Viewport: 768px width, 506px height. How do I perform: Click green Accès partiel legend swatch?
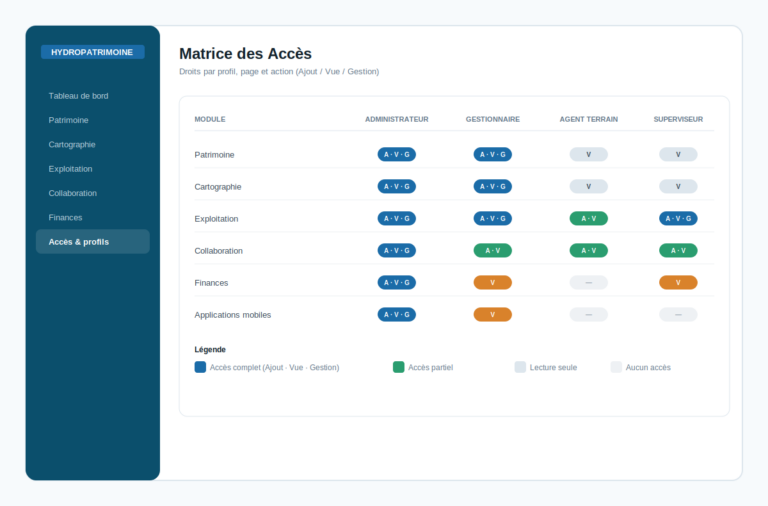(x=399, y=367)
